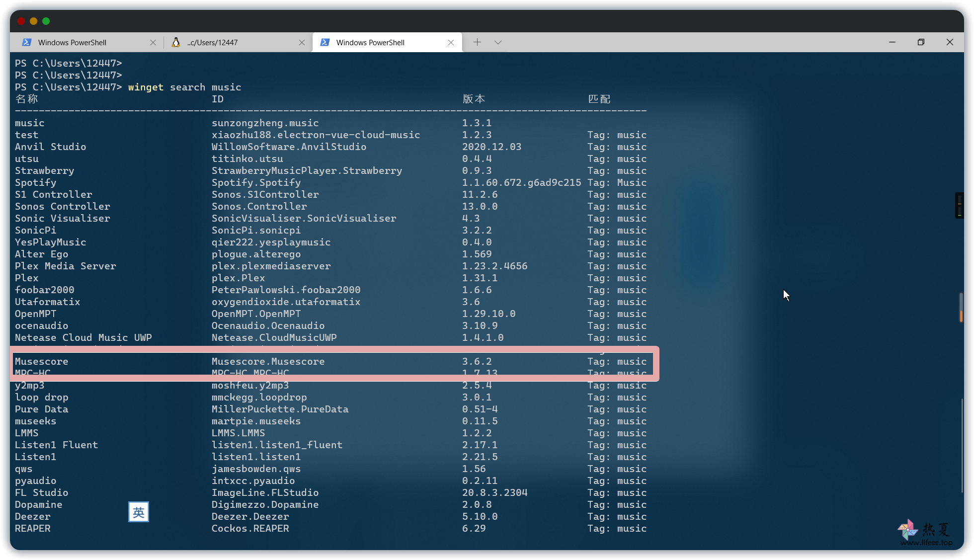The image size is (974, 560).
Task: Click the yellow minimize dot in title bar
Action: tap(33, 21)
